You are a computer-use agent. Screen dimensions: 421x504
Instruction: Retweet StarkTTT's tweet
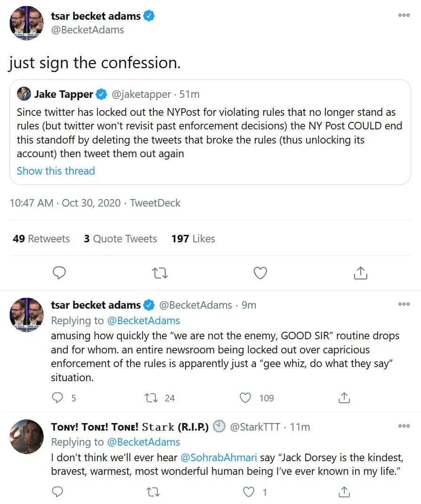[x=153, y=492]
